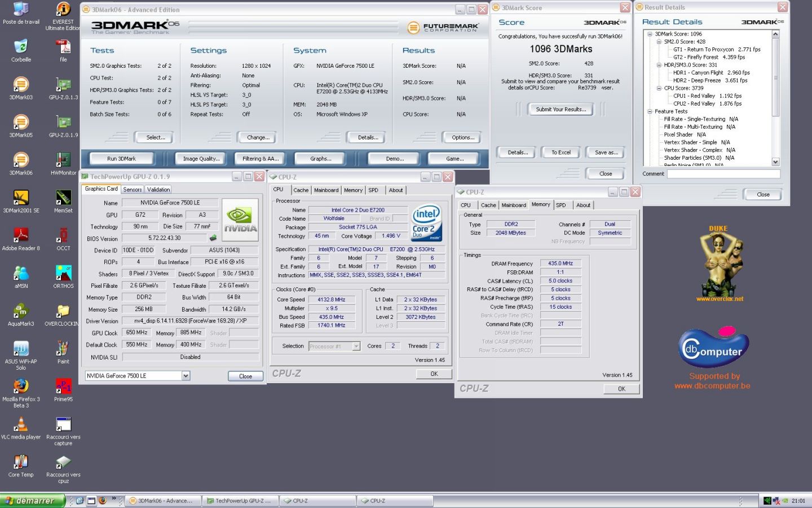Open the Raccourci vers cpuz shortcut icon

[x=63, y=462]
